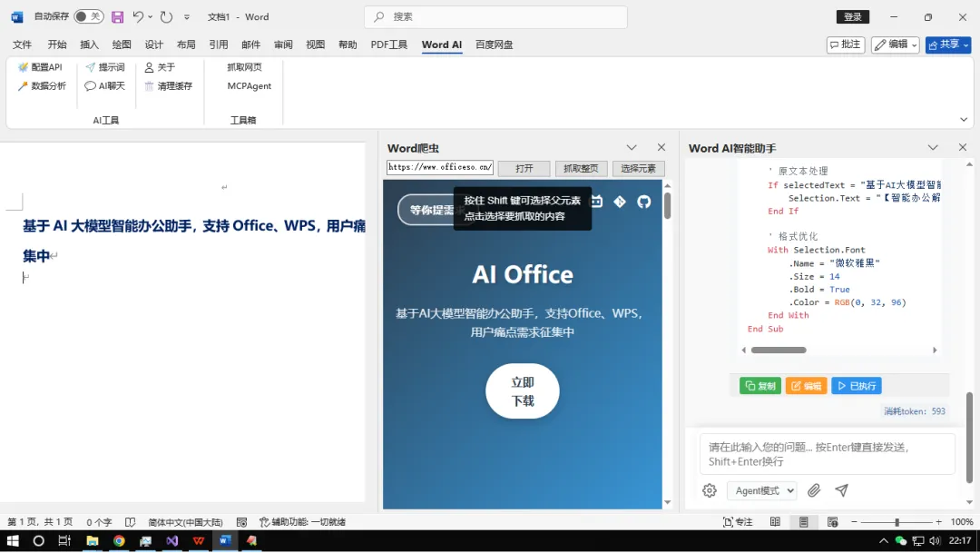Open the 编辑 mode dropdown
This screenshot has height=553, width=980.
895,44
